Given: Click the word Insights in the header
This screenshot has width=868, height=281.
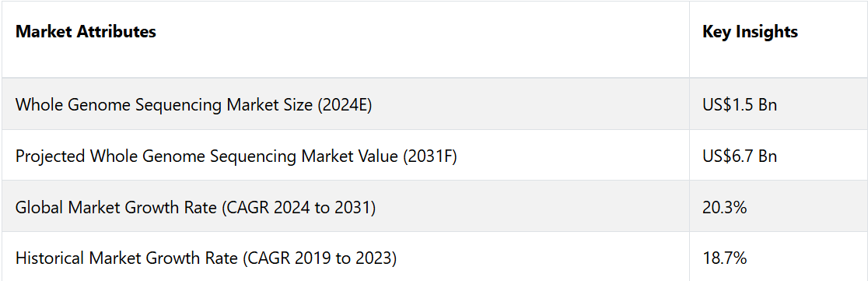Looking at the screenshot, I should 768,32.
